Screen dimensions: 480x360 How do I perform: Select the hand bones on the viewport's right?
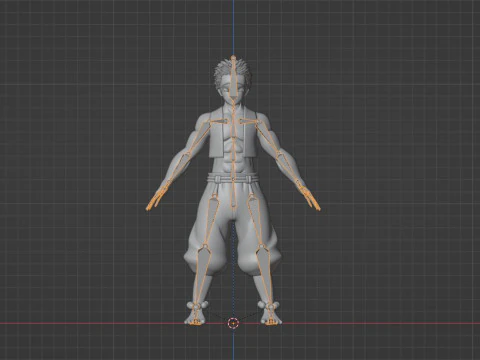point(310,196)
